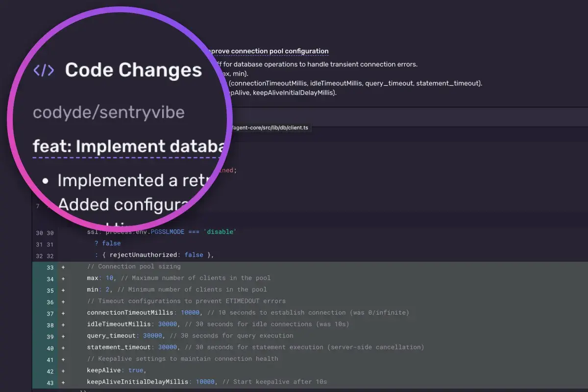Click the </> icon beside Code Changes
The image size is (588, 392).
[x=44, y=70]
